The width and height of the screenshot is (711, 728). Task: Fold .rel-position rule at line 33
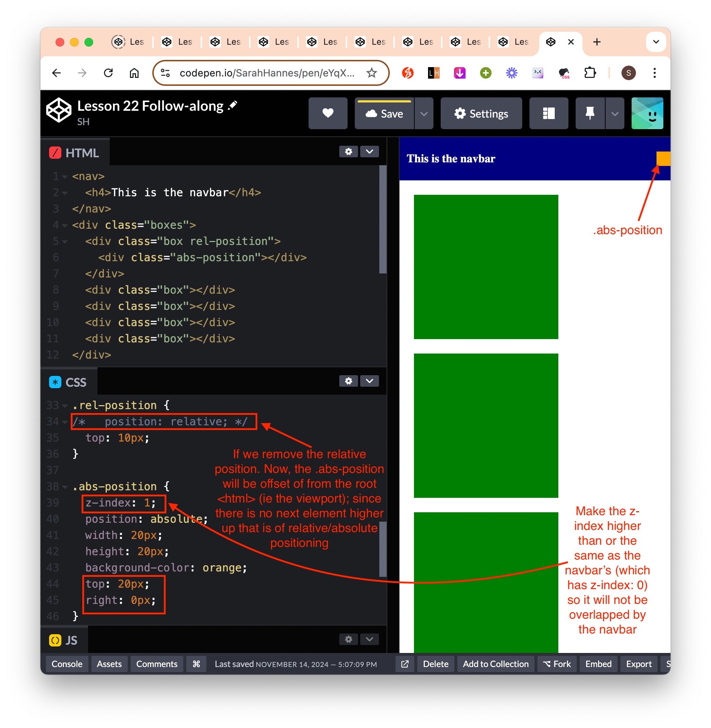65,405
